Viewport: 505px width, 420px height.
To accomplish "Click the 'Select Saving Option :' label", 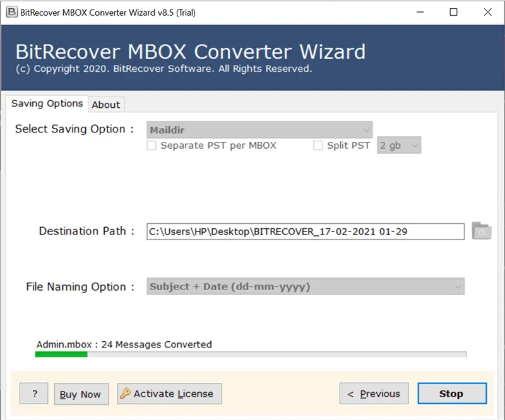I will coord(74,129).
